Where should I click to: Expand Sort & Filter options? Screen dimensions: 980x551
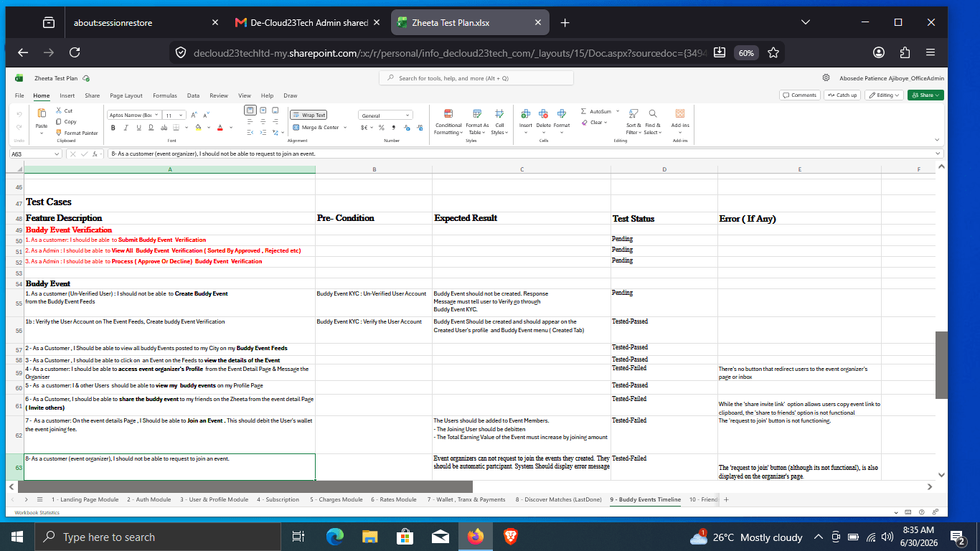(x=633, y=122)
